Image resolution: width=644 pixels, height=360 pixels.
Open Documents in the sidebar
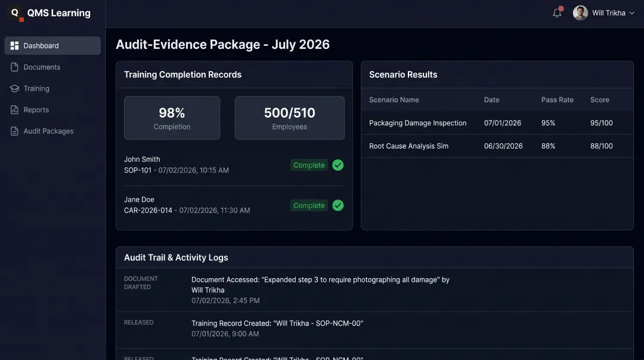coord(52,67)
